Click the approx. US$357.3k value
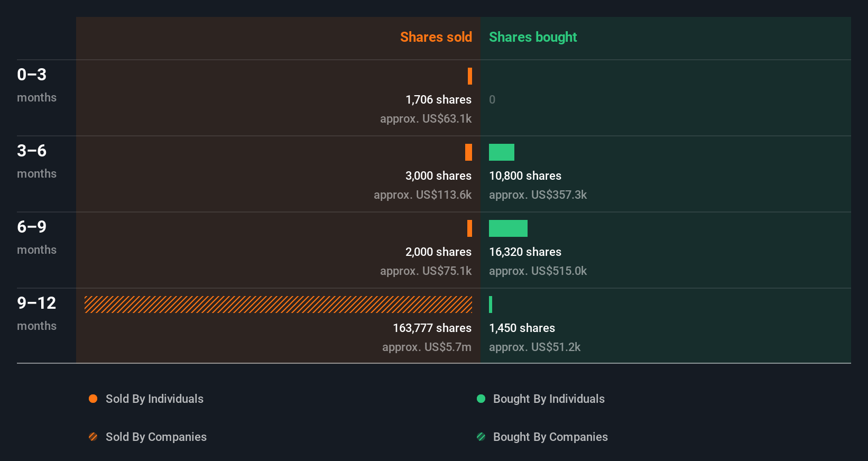The image size is (868, 461). (x=538, y=195)
